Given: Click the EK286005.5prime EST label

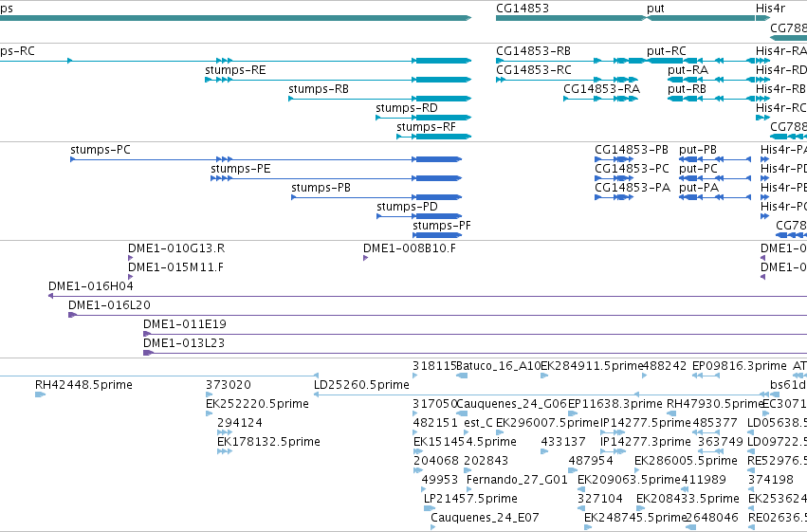Looking at the screenshot, I should pos(686,461).
